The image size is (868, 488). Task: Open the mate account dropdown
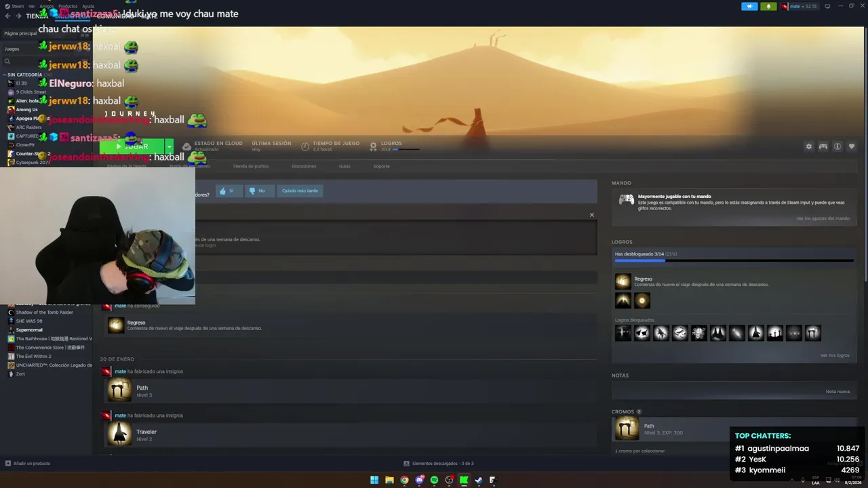click(800, 6)
